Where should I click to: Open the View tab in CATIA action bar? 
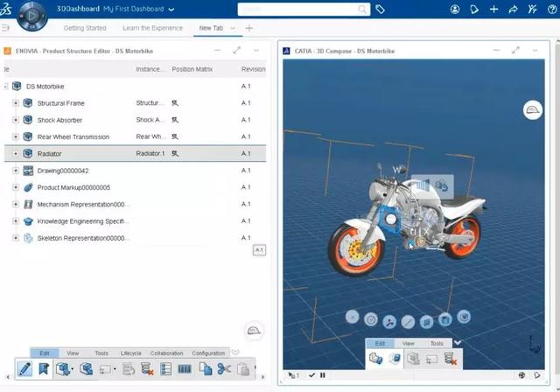point(409,344)
